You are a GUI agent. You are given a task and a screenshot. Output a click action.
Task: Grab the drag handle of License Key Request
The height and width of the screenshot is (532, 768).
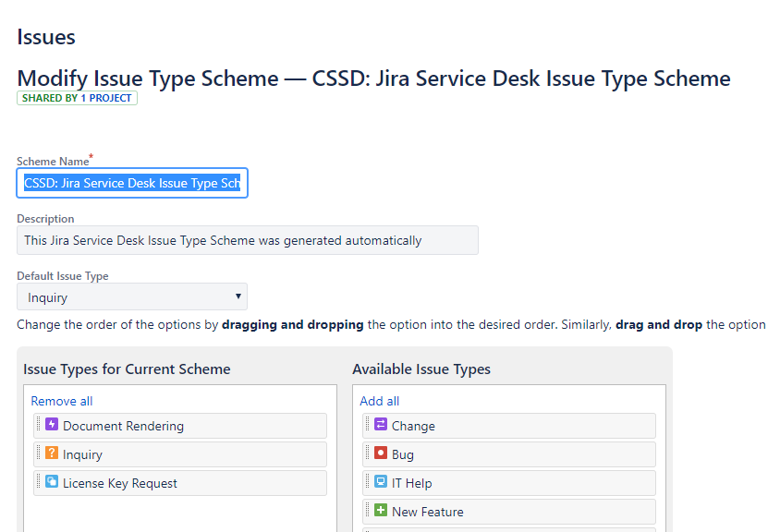point(39,481)
